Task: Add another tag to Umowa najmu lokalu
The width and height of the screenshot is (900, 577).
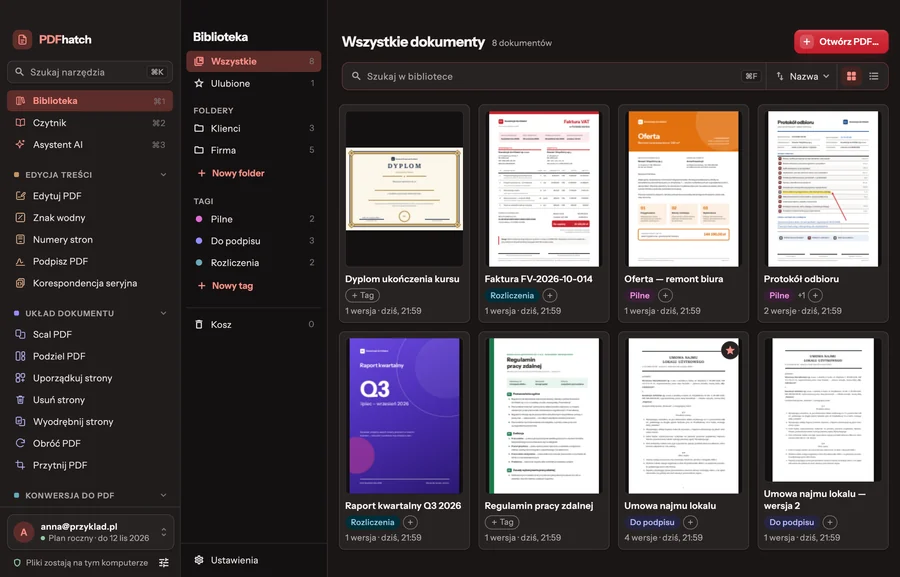Action: [x=690, y=522]
